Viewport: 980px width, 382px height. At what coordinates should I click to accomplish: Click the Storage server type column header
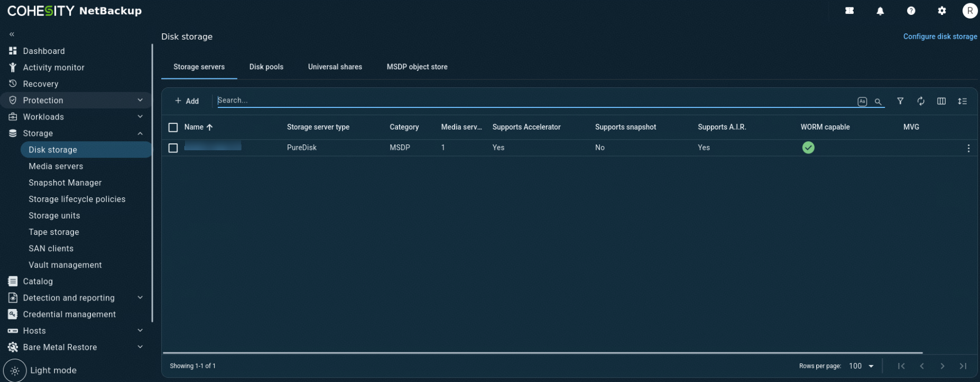coord(318,127)
